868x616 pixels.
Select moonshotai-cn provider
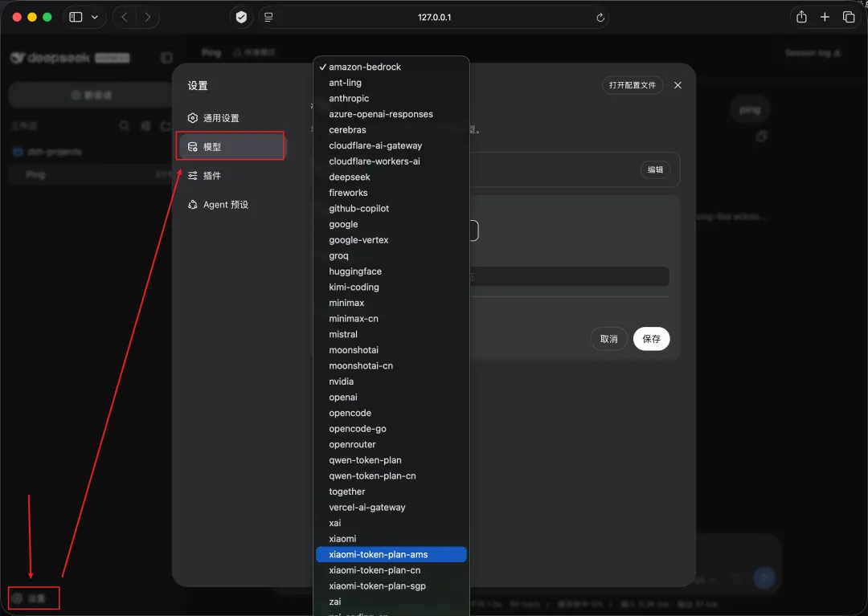tap(391, 366)
